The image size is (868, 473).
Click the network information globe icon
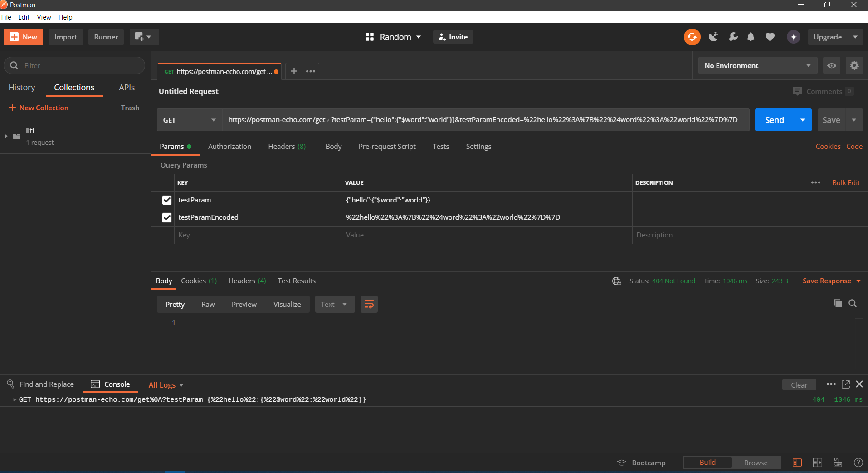pyautogui.click(x=617, y=281)
